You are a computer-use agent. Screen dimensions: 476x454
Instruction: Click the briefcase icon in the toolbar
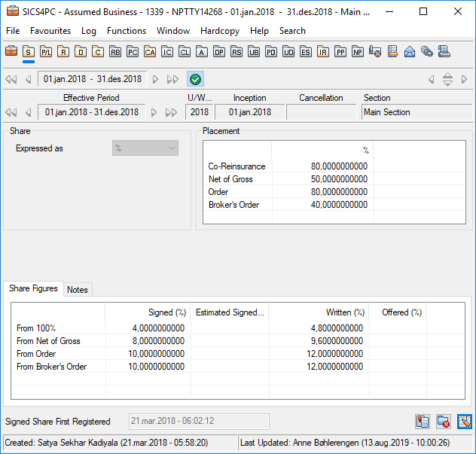pyautogui.click(x=11, y=51)
